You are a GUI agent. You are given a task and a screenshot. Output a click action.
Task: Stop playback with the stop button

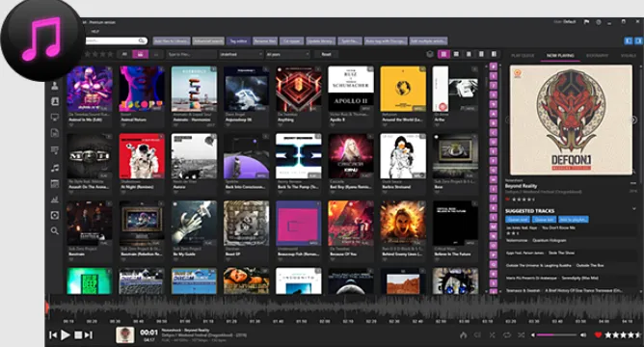pos(78,335)
